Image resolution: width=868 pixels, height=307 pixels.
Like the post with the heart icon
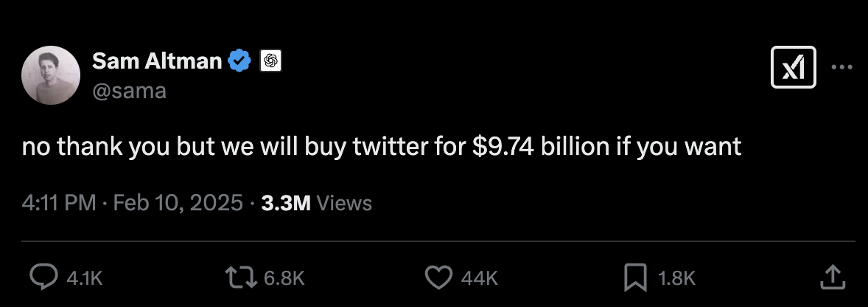pyautogui.click(x=439, y=277)
